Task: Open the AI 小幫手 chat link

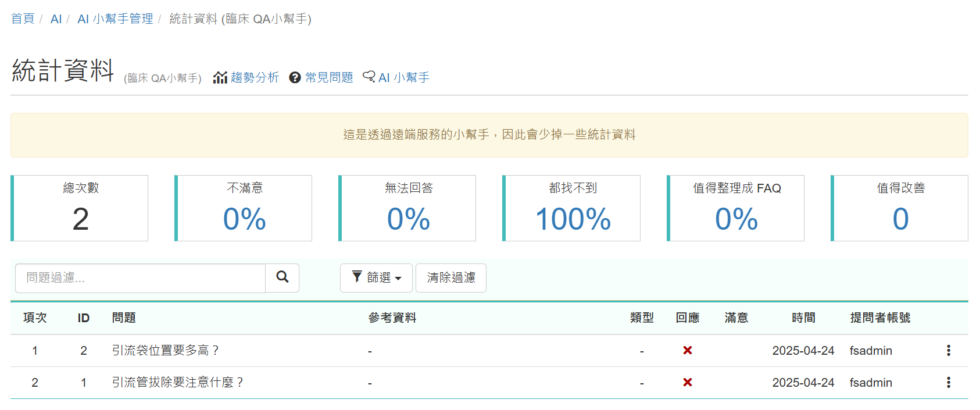Action: point(396,77)
